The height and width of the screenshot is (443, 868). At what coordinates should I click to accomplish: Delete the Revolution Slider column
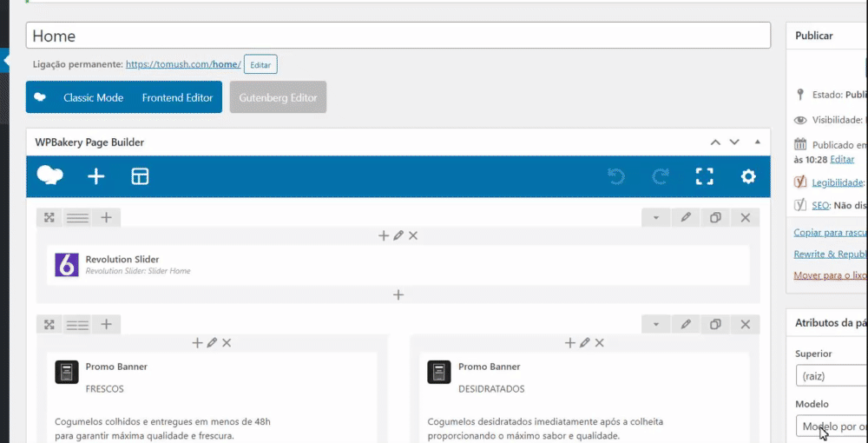[x=413, y=236]
